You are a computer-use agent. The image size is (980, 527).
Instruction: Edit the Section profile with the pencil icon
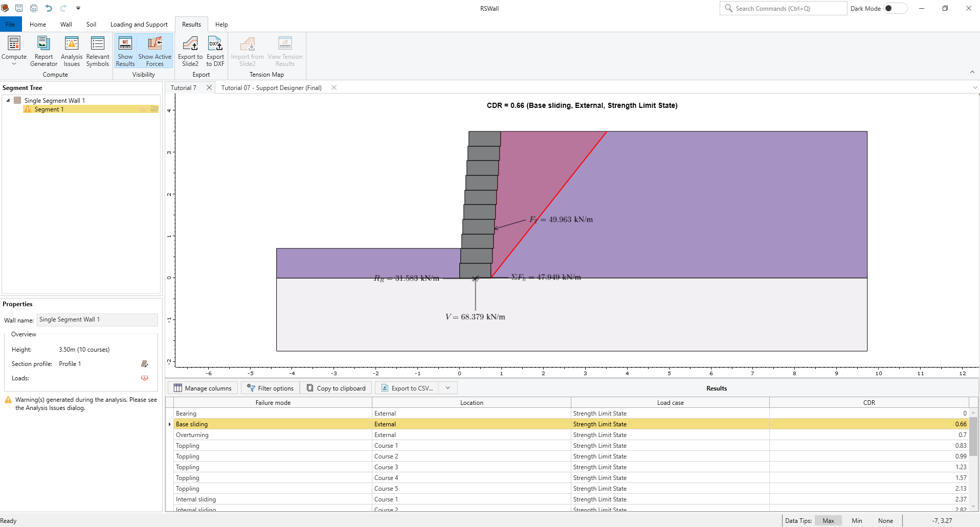point(145,364)
